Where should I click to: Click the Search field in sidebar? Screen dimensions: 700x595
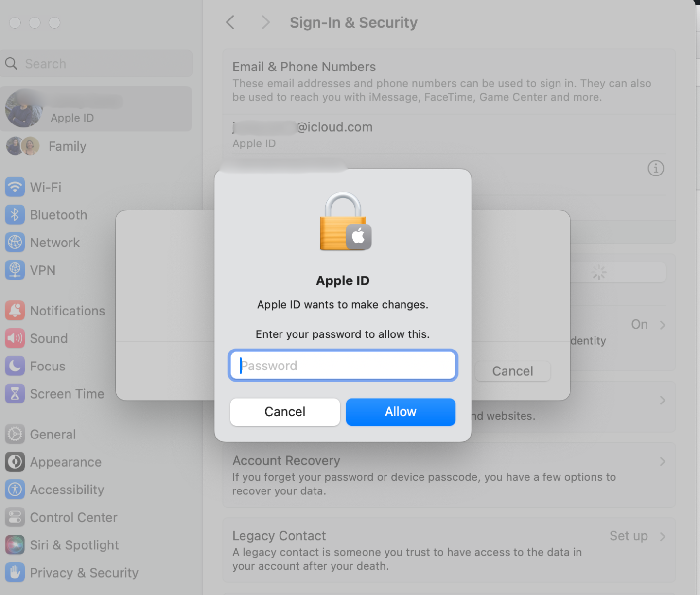pyautogui.click(x=96, y=64)
